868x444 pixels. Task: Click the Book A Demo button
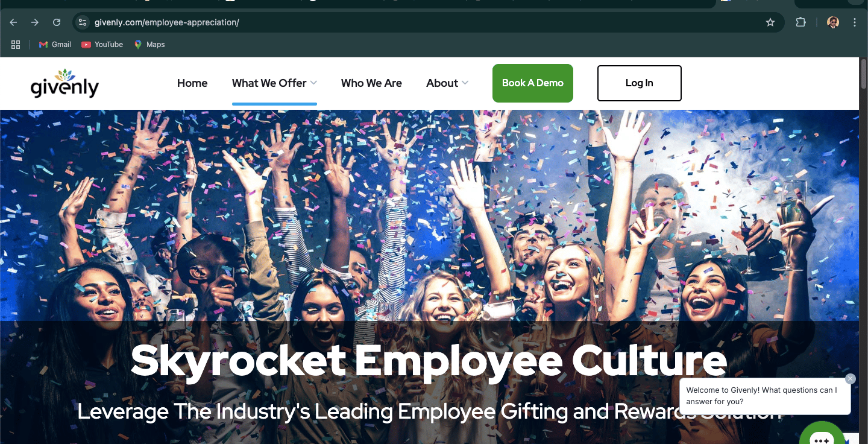coord(533,83)
